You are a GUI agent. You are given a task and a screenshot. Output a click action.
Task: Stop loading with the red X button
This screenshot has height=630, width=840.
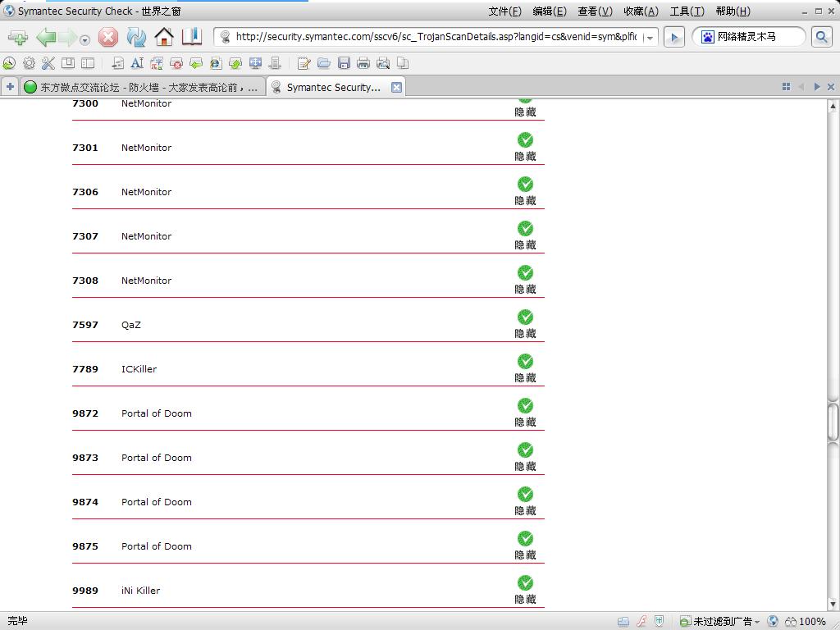(108, 38)
